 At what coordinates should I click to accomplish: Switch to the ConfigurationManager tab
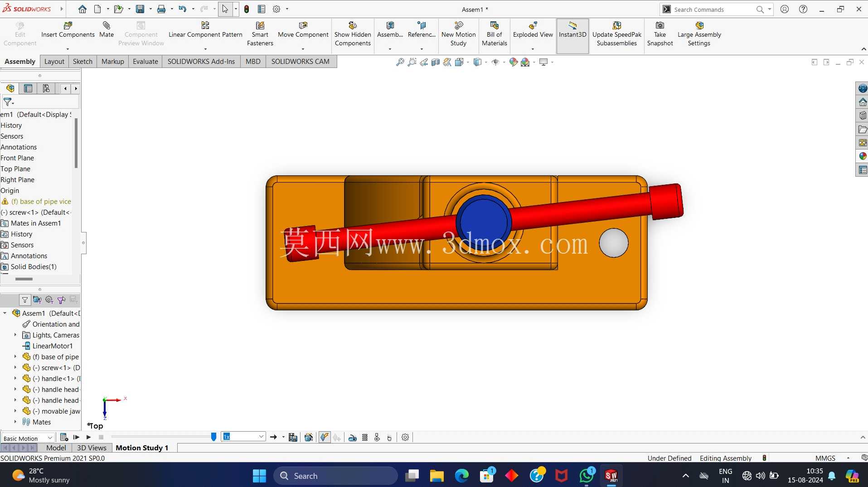(46, 88)
